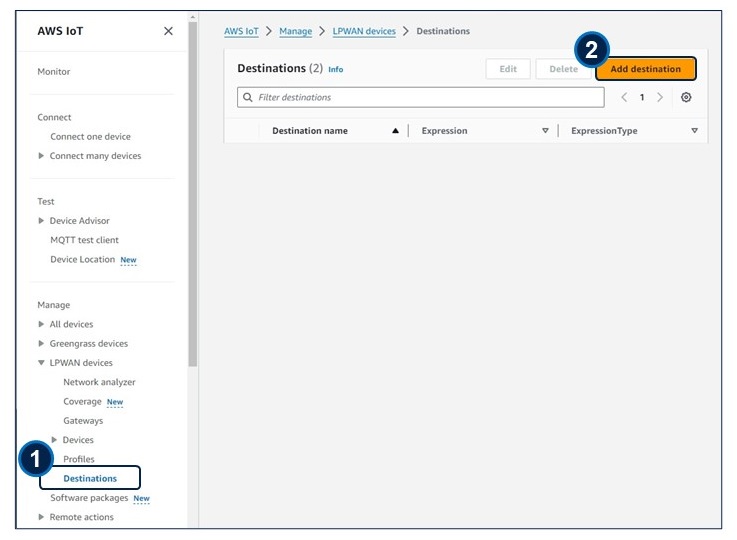Viewport: 737px width, 540px height.
Task: Open Coverage page
Action: coord(82,401)
